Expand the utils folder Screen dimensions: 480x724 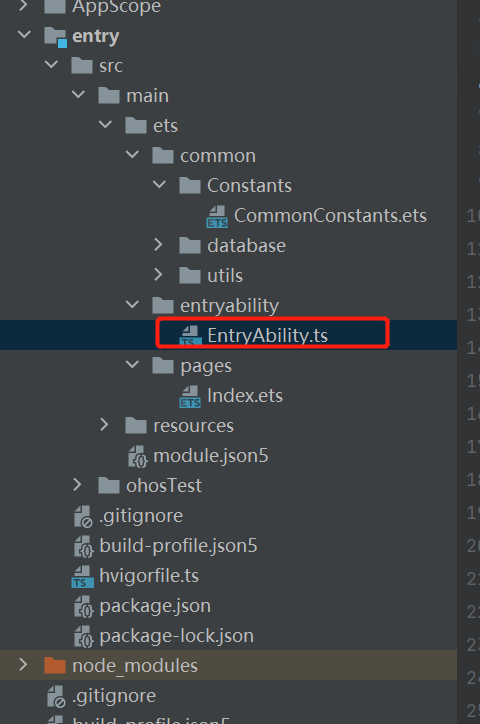point(158,275)
